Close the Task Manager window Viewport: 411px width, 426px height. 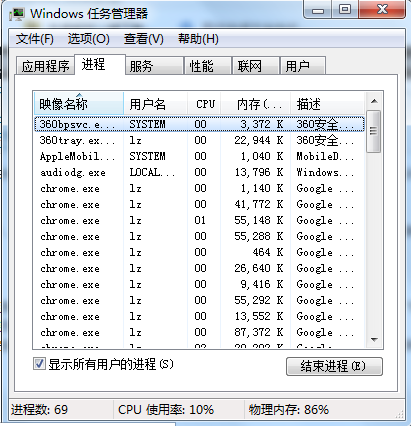pos(382,10)
